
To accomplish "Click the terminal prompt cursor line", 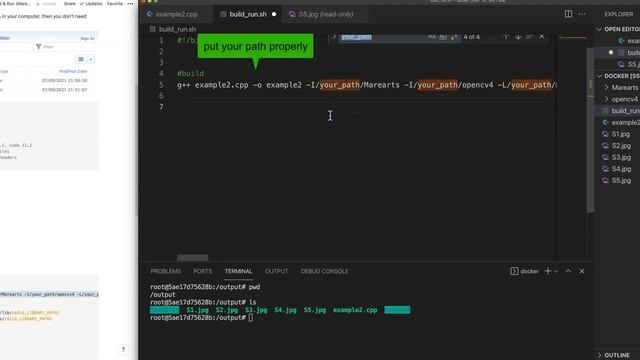I will 250,318.
